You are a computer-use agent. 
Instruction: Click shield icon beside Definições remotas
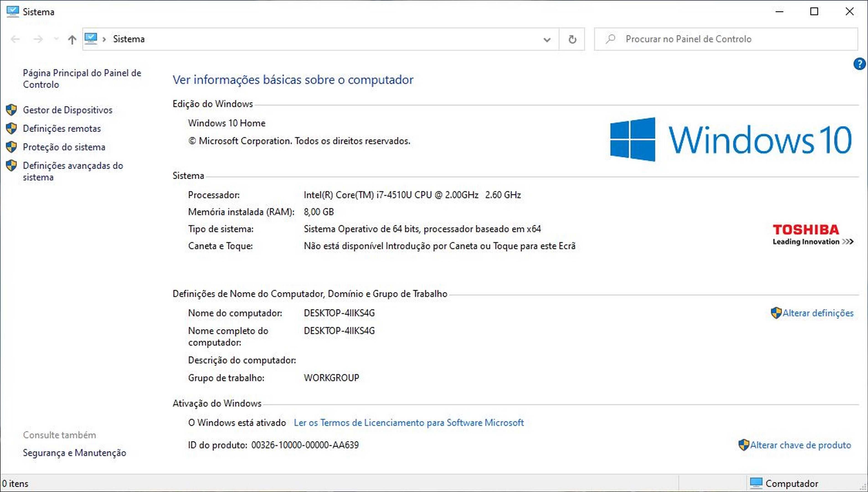tap(11, 128)
